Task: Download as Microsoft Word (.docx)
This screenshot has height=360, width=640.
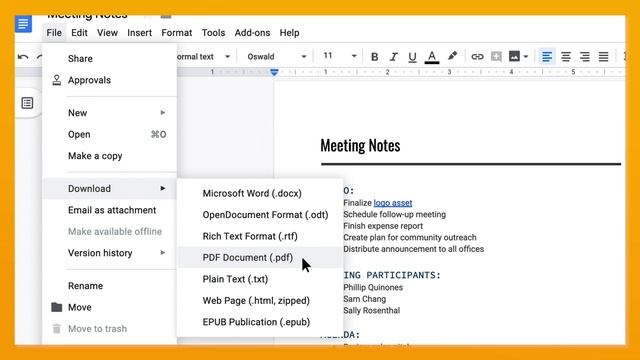Action: coord(260,193)
